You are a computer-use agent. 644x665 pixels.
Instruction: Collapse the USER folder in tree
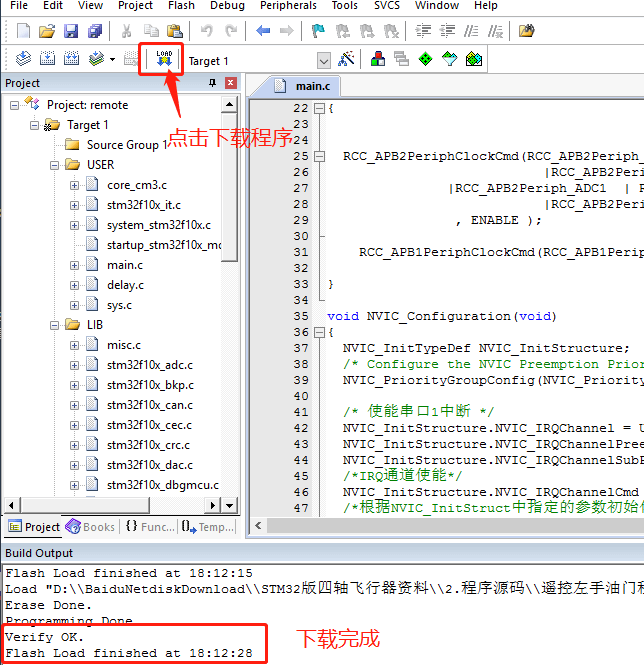(x=54, y=165)
